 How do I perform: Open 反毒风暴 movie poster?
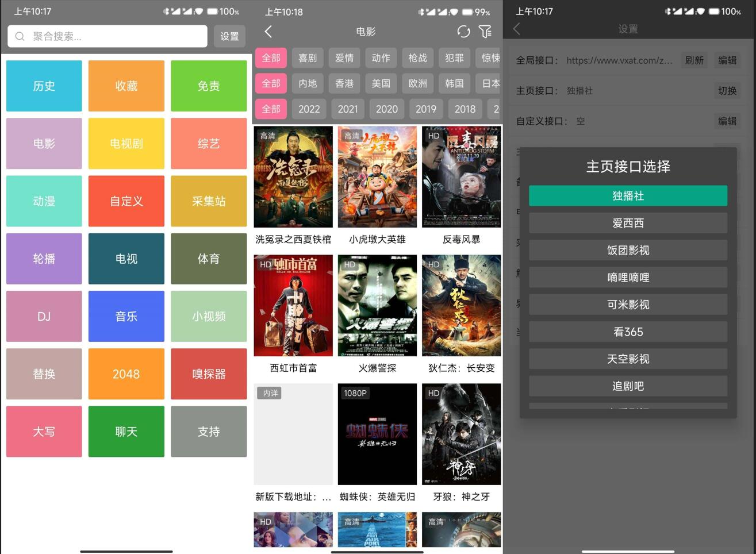coord(461,177)
